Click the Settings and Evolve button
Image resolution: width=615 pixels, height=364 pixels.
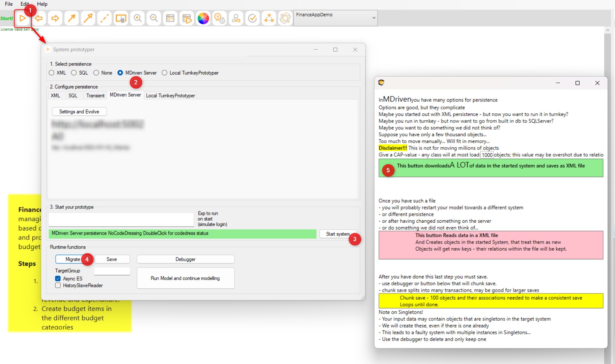pos(79,112)
